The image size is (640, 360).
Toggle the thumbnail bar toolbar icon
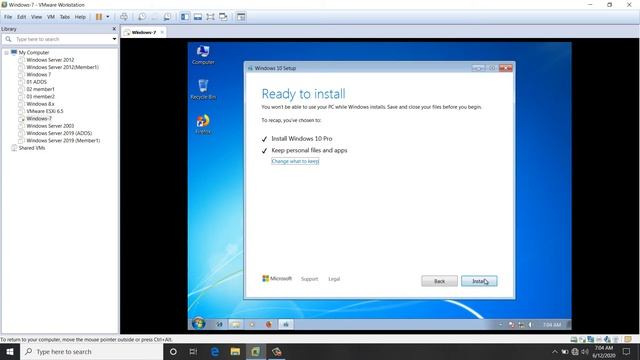pyautogui.click(x=198, y=17)
